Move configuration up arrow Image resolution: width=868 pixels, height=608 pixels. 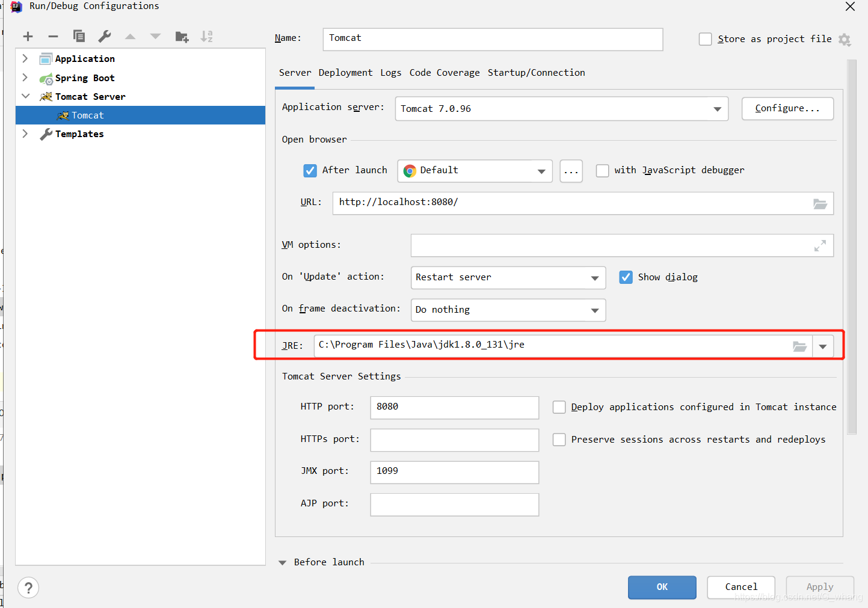(x=130, y=37)
